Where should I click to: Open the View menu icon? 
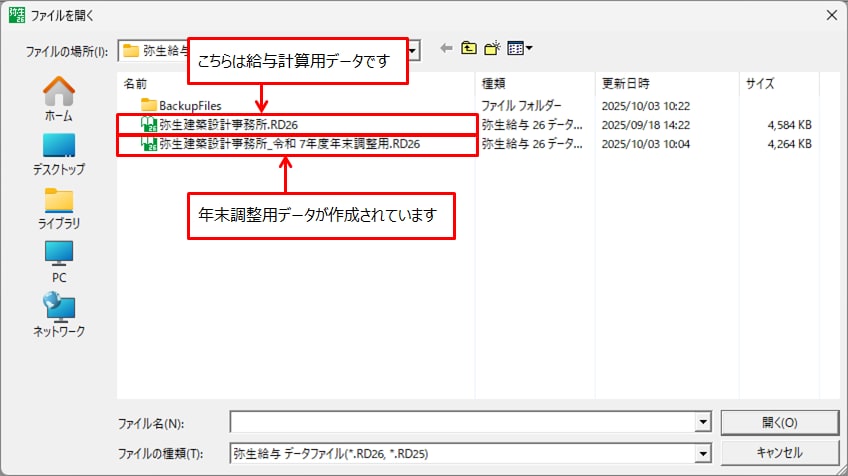click(x=519, y=48)
